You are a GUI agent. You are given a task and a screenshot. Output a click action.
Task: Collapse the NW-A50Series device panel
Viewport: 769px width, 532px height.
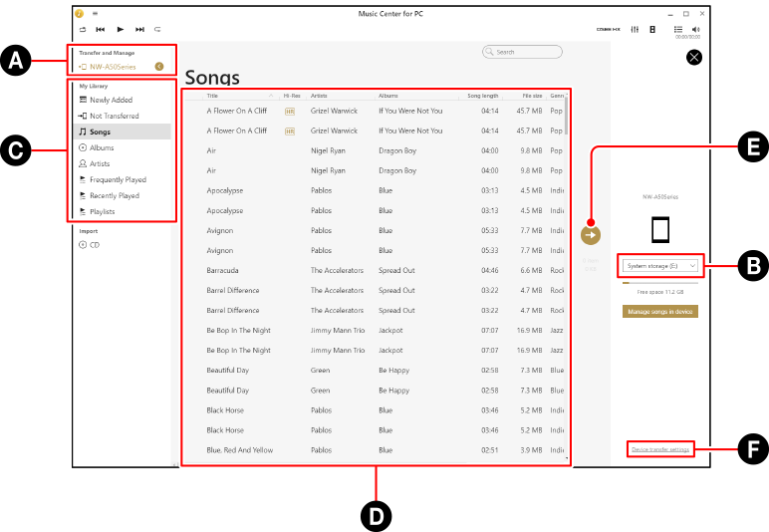click(159, 67)
